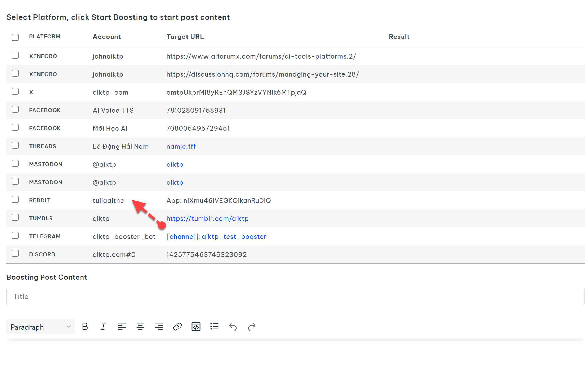
Task: Check the REDDIT tuilaaithe row
Action: coord(15,199)
